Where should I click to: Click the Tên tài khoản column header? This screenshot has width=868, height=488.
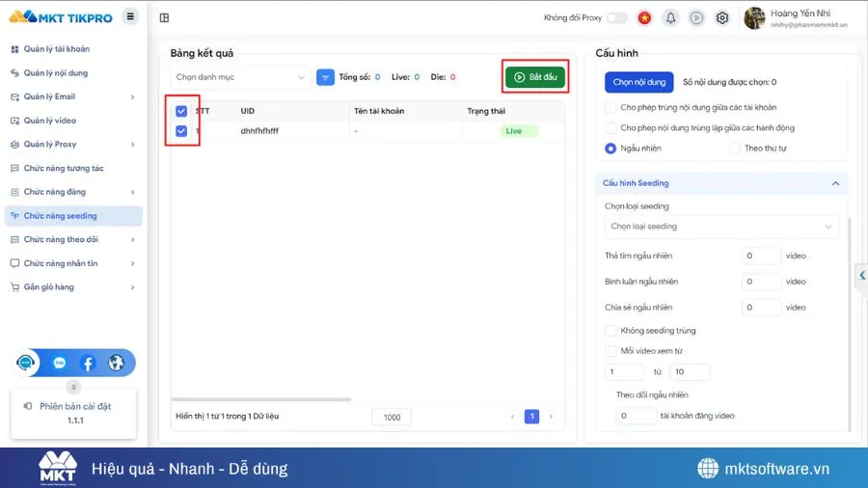tap(379, 111)
